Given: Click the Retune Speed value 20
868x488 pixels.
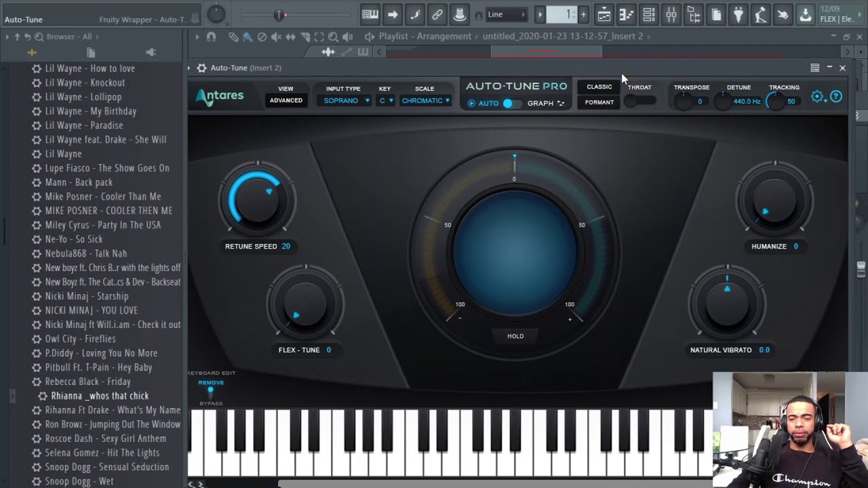Looking at the screenshot, I should point(285,247).
